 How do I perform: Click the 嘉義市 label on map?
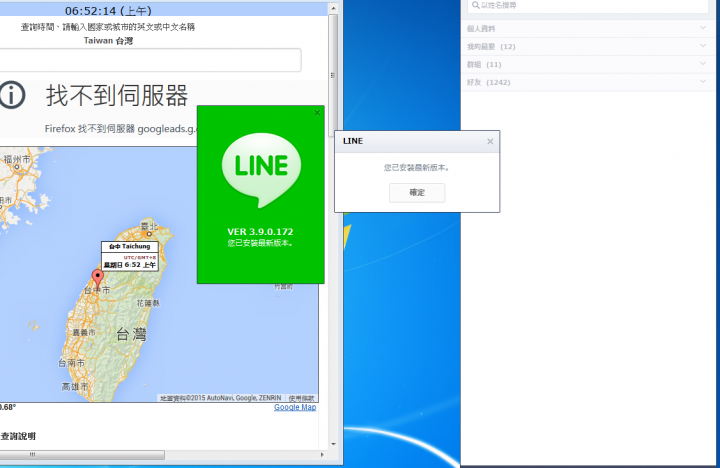84,332
